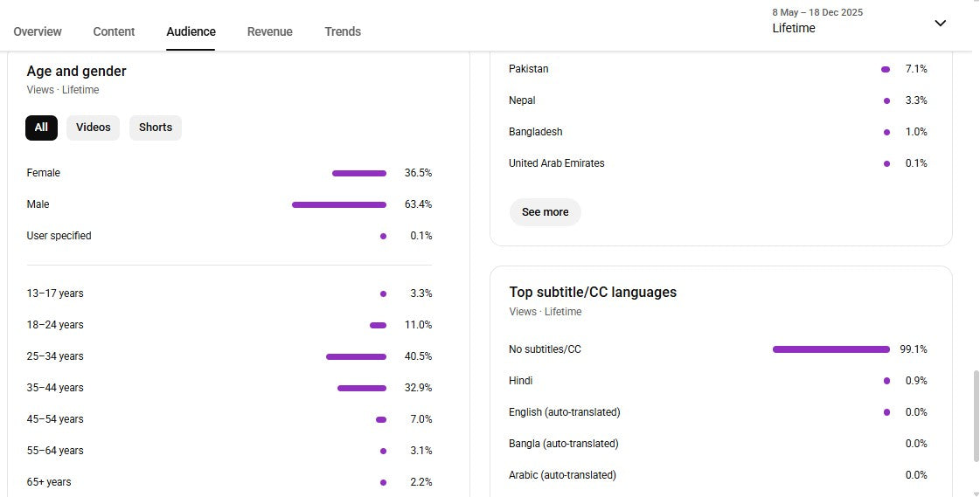The width and height of the screenshot is (980, 497).
Task: Click See more under geographies
Action: (x=545, y=212)
